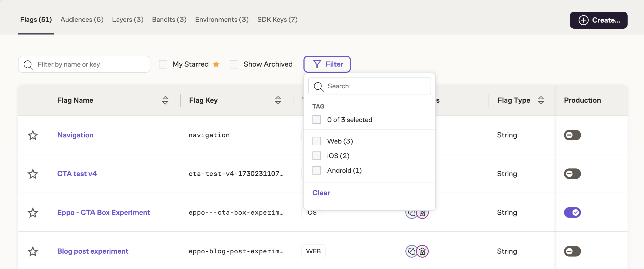Image resolution: width=644 pixels, height=269 pixels.
Task: Click the acorn environment icon on Blog post experiment row
Action: coord(410,251)
